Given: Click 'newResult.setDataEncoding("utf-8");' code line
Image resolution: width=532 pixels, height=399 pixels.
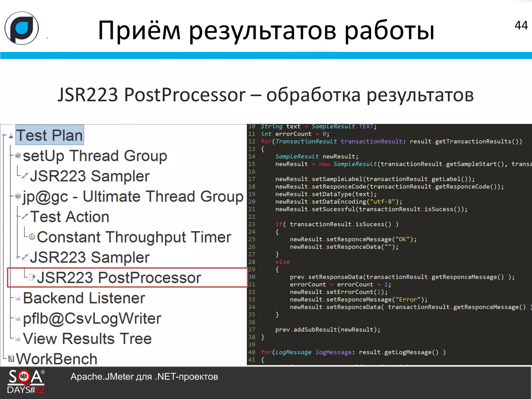Looking at the screenshot, I should (339, 202).
